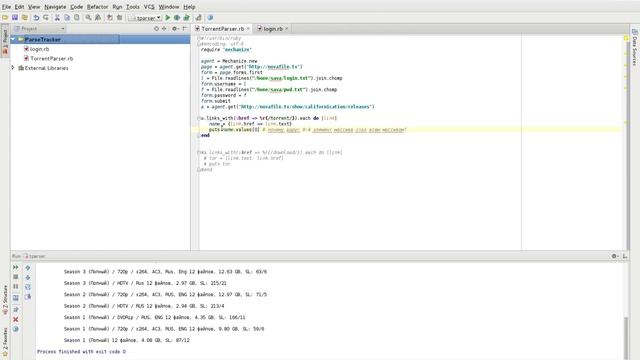Open Run panel gear settings dropdown
The height and width of the screenshot is (360, 640).
pos(615,256)
